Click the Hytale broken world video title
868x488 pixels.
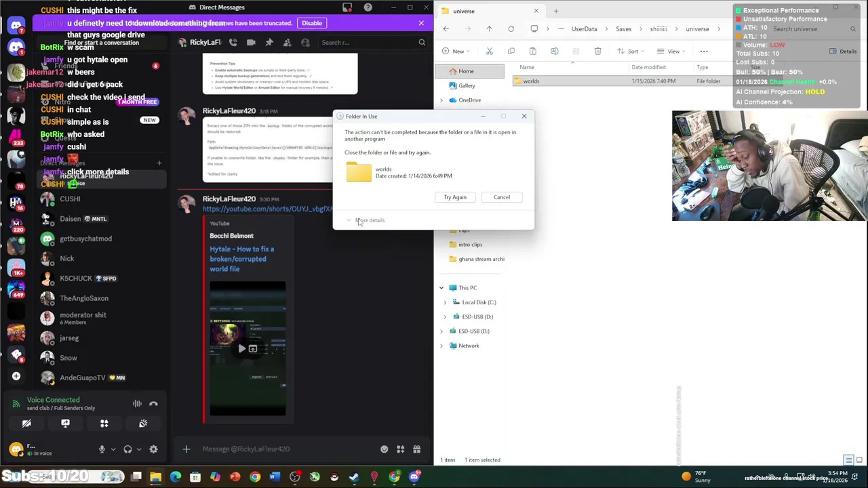click(242, 259)
